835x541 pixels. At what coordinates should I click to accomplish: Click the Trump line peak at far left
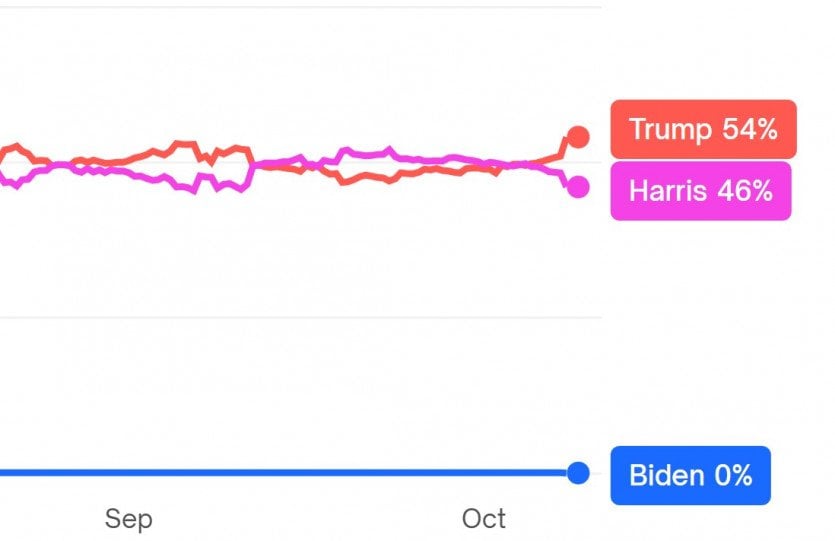(16, 145)
